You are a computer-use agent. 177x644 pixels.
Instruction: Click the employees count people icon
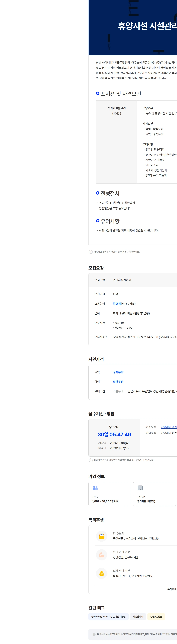(95, 488)
